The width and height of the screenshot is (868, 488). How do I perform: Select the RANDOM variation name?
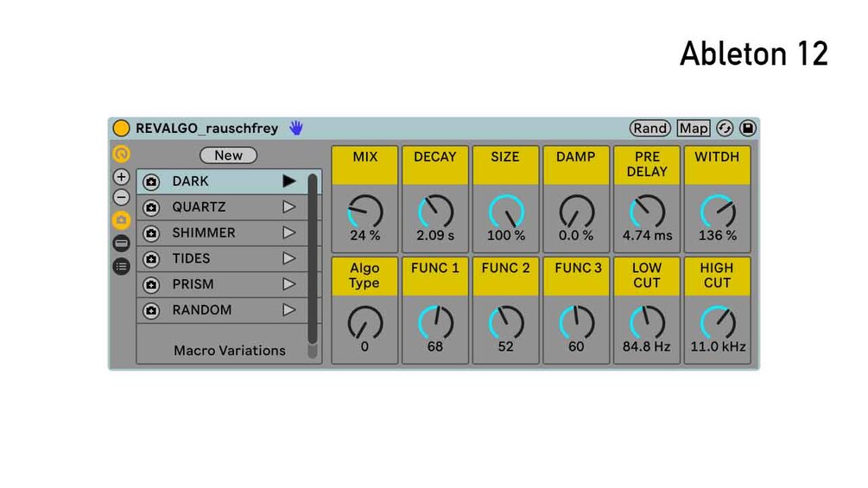[x=202, y=310]
